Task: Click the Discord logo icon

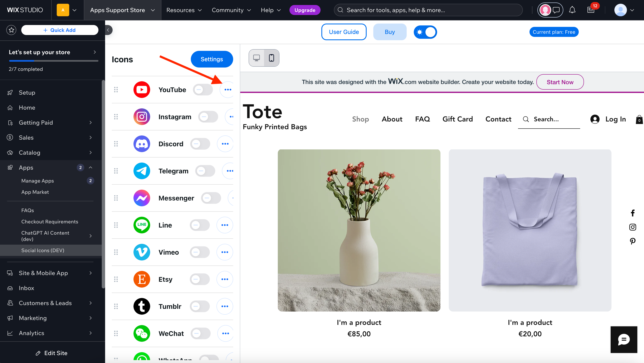Action: (142, 144)
